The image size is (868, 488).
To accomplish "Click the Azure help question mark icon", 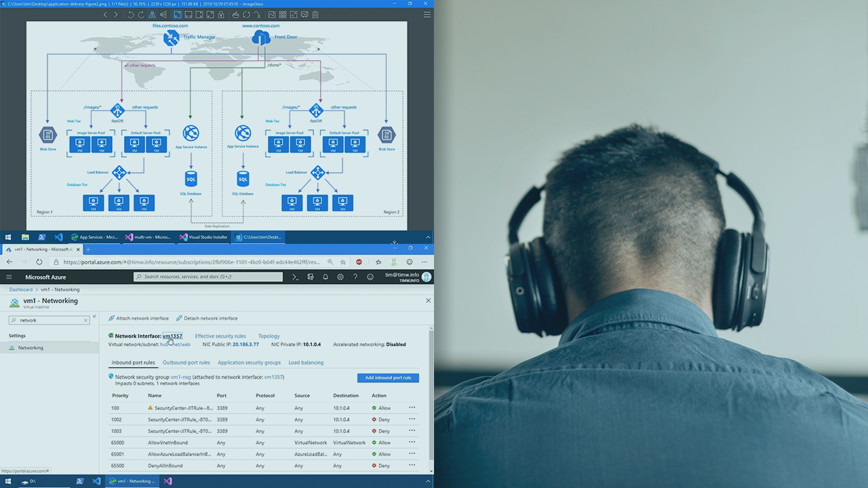I will tap(355, 277).
